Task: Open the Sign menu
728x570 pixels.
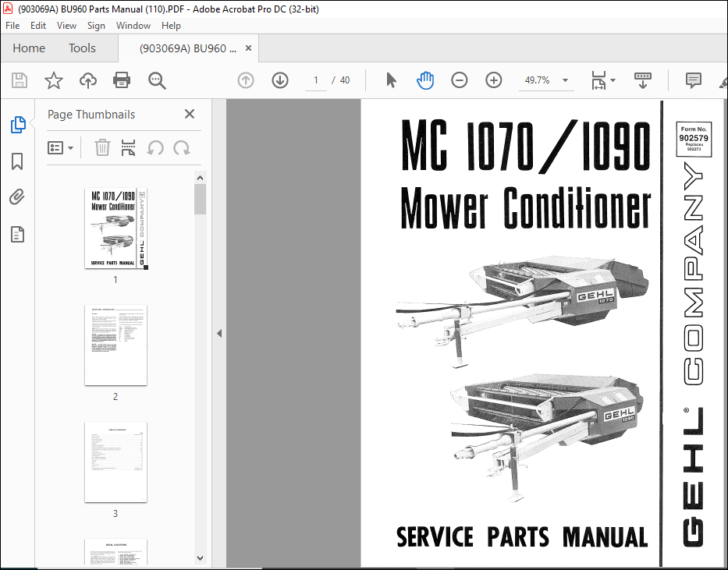Action: pyautogui.click(x=96, y=26)
